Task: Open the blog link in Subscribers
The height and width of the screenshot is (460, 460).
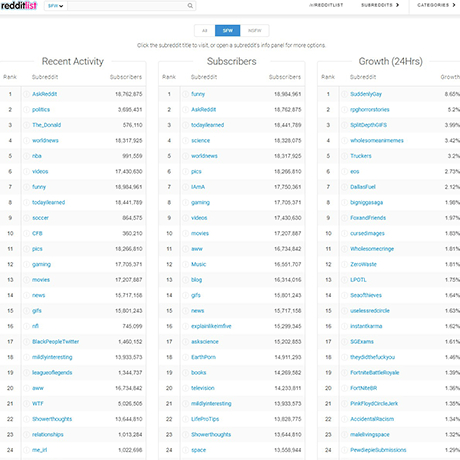Action: click(196, 280)
